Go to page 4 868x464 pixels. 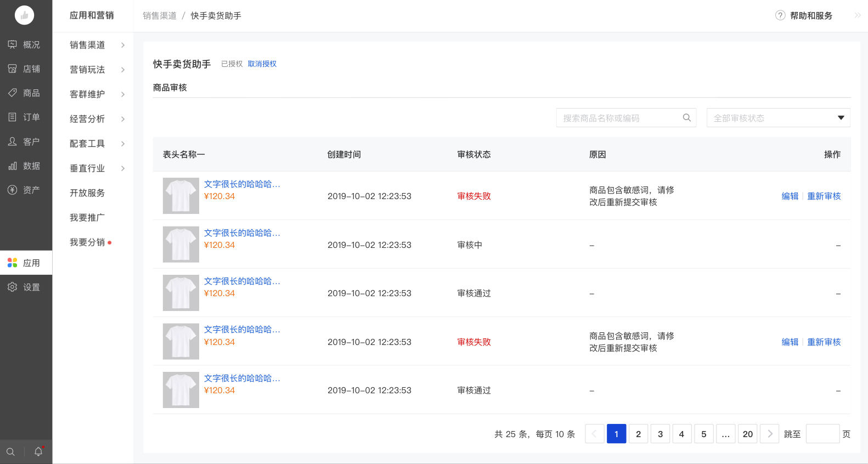(x=682, y=434)
